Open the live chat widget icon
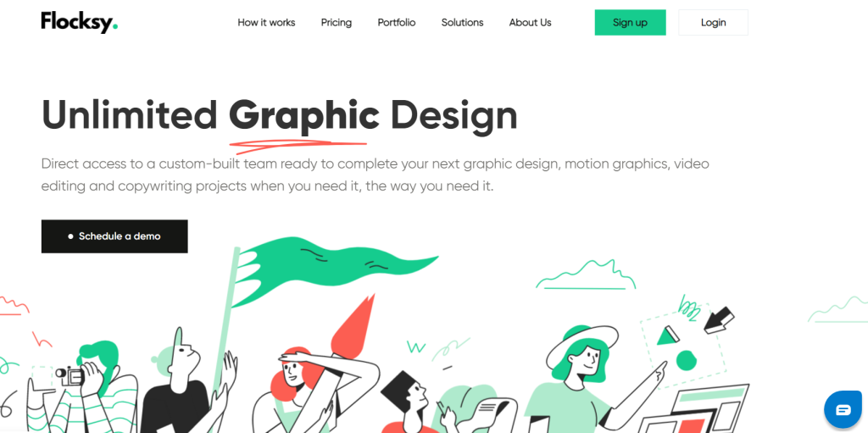868x433 pixels. [x=843, y=410]
